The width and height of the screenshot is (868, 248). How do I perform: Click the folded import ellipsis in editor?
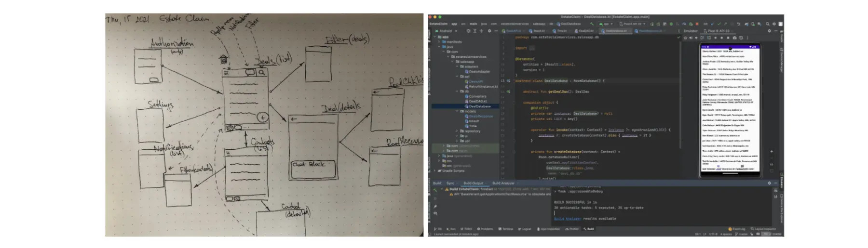click(532, 48)
